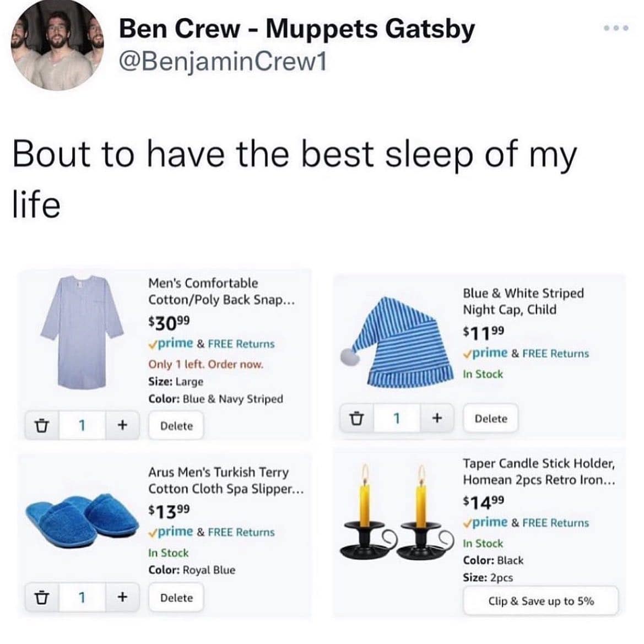Open the tweet's three-dot more options menu

[x=615, y=28]
